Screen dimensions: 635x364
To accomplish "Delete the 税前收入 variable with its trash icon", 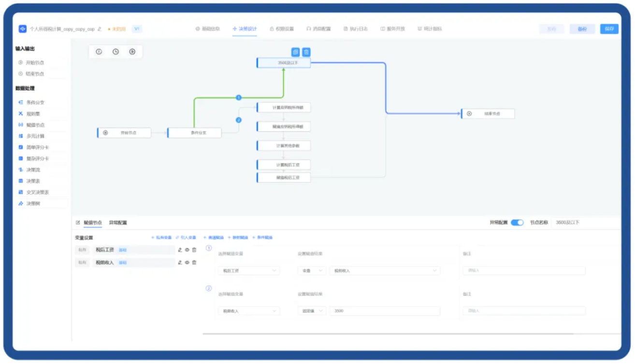I will (194, 263).
